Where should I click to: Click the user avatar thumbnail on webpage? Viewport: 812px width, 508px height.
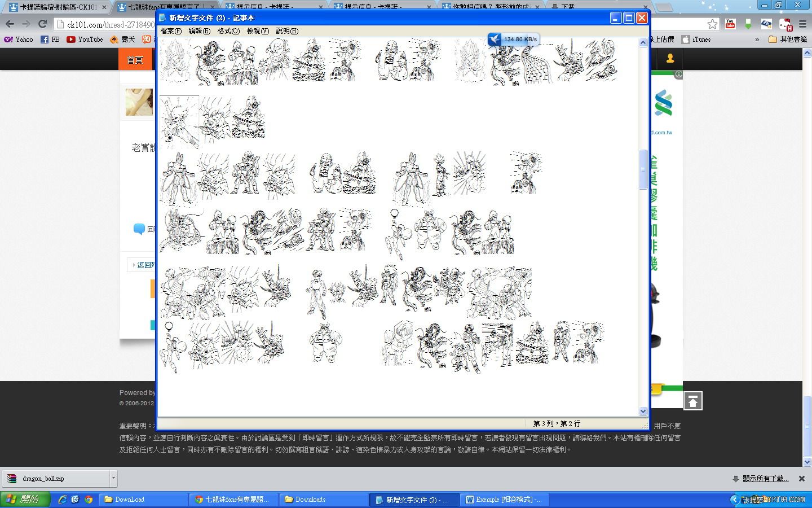click(x=139, y=102)
